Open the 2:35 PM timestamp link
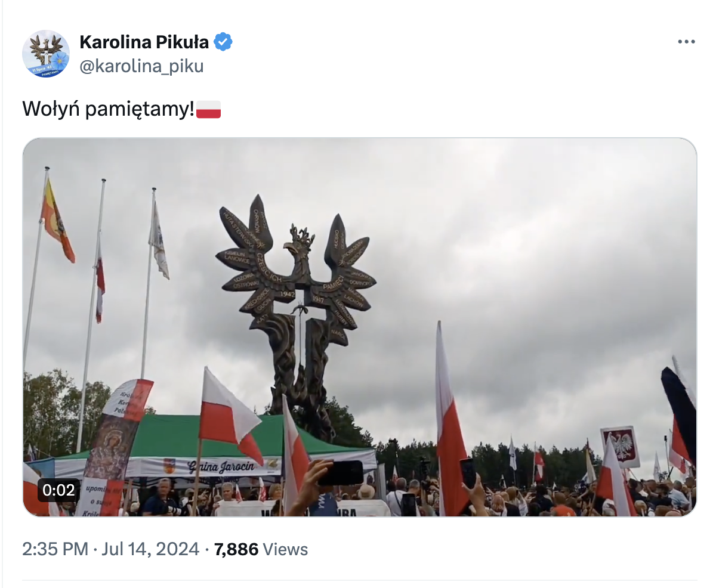716x588 pixels. tap(55, 549)
